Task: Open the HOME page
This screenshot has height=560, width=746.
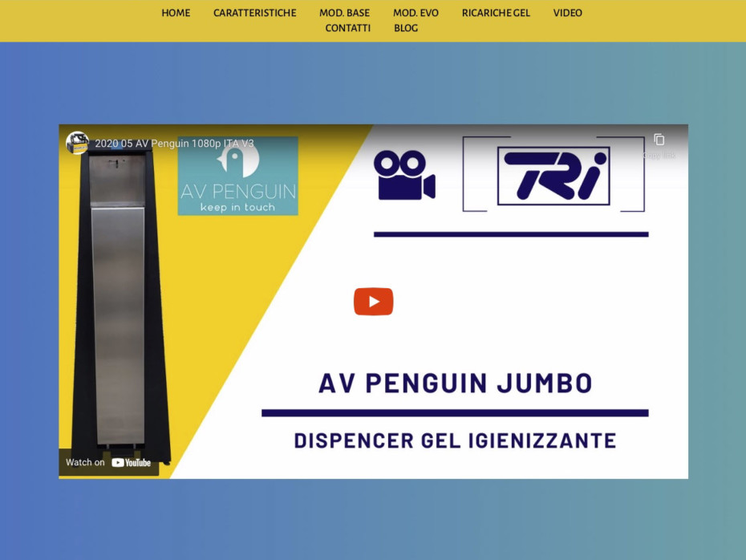Action: pyautogui.click(x=176, y=13)
